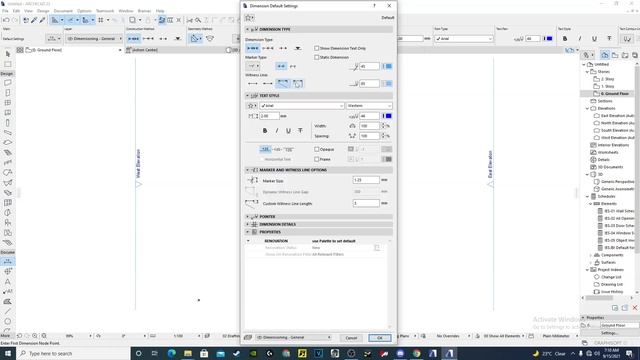The height and width of the screenshot is (360, 640).
Task: Select cumulative dimension type icon in dialog
Action: tap(268, 48)
